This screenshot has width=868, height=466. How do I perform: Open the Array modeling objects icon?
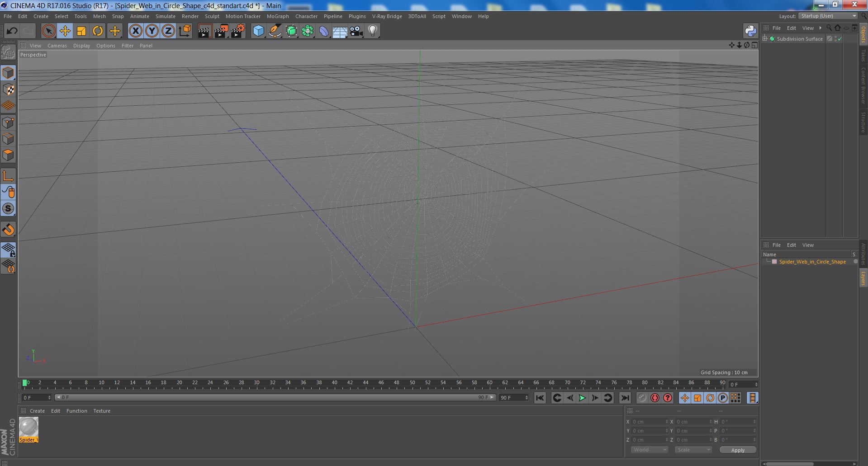point(308,31)
